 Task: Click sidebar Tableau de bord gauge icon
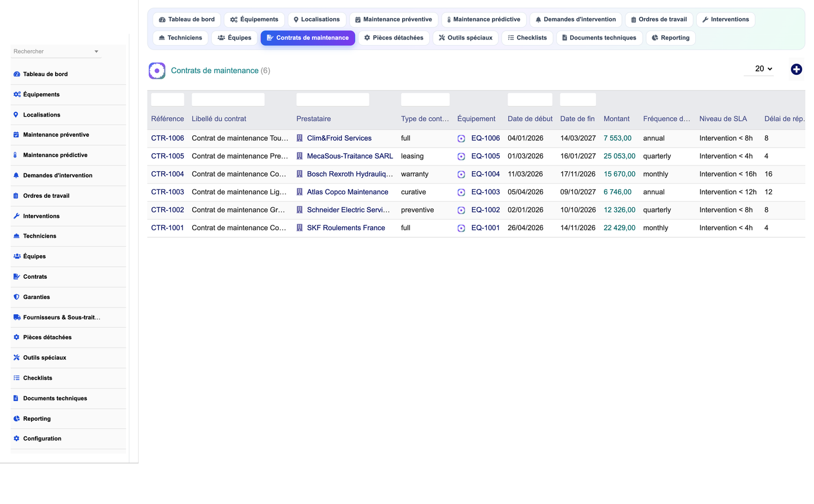pos(16,74)
